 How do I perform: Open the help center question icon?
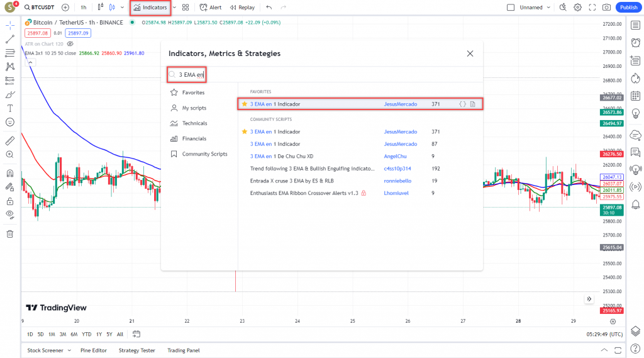635,349
